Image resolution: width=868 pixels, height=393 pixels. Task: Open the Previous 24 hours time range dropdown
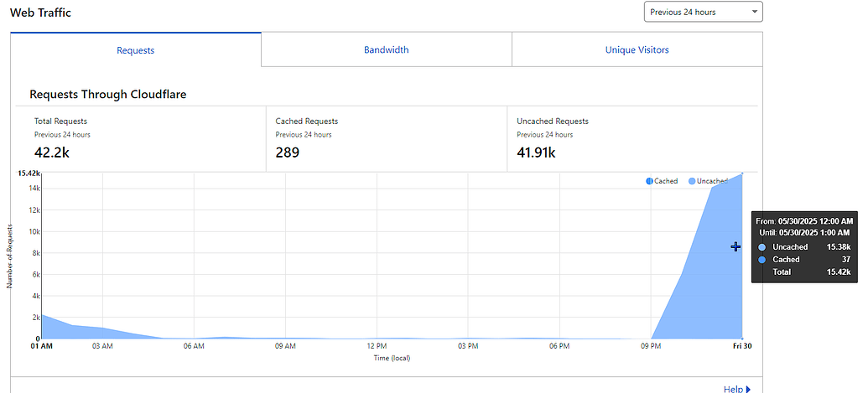(703, 13)
